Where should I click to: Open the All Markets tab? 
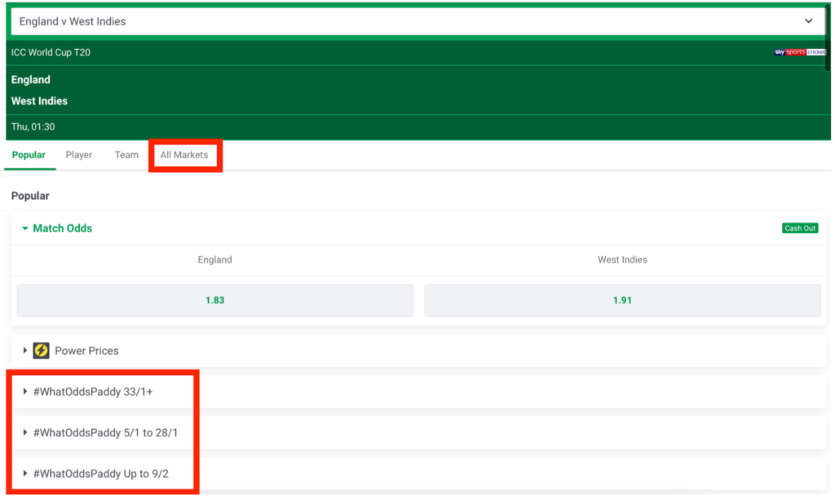(x=184, y=155)
